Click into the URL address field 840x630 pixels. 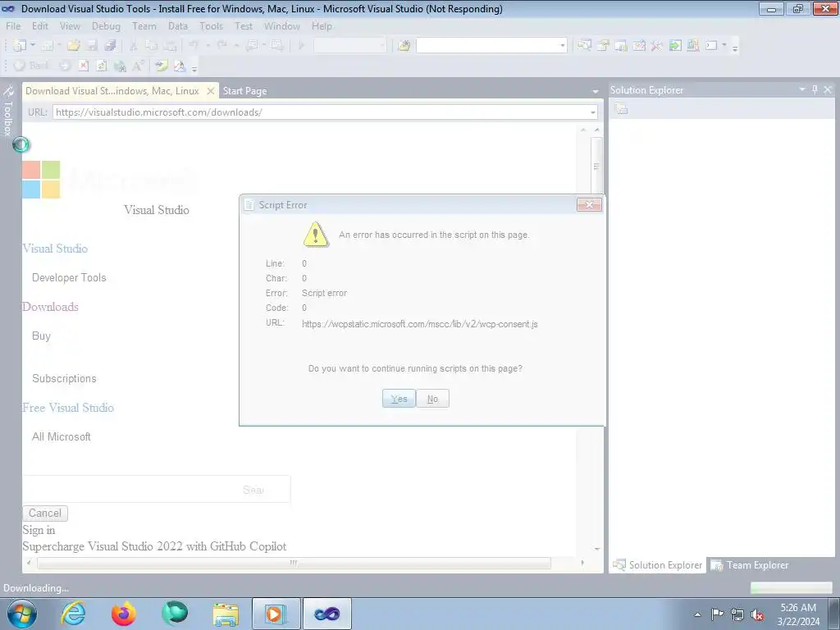point(320,112)
